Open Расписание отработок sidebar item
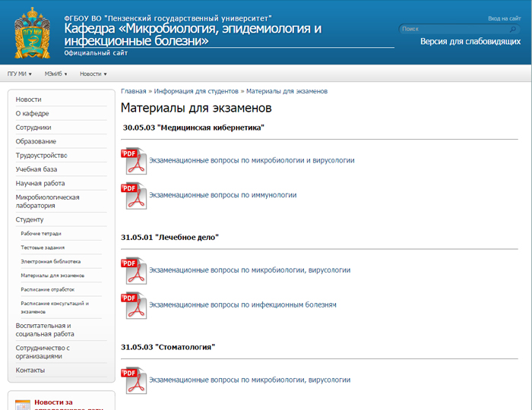Image resolution: width=532 pixels, height=410 pixels. click(47, 289)
